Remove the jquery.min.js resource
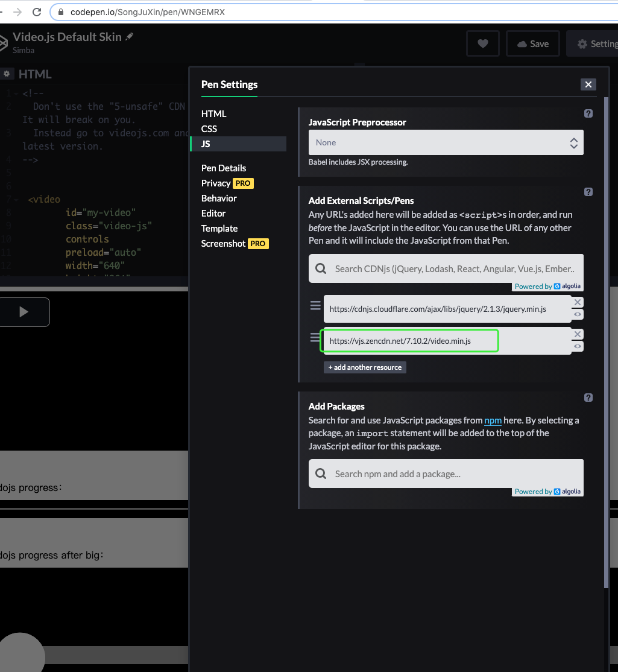618x672 pixels. (578, 302)
